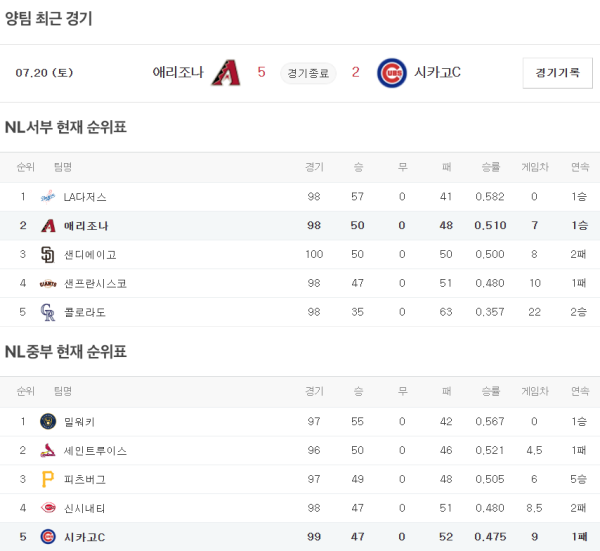Click the Chicago Cubs logo in the match header
Screen dimensions: 600x551
point(391,72)
